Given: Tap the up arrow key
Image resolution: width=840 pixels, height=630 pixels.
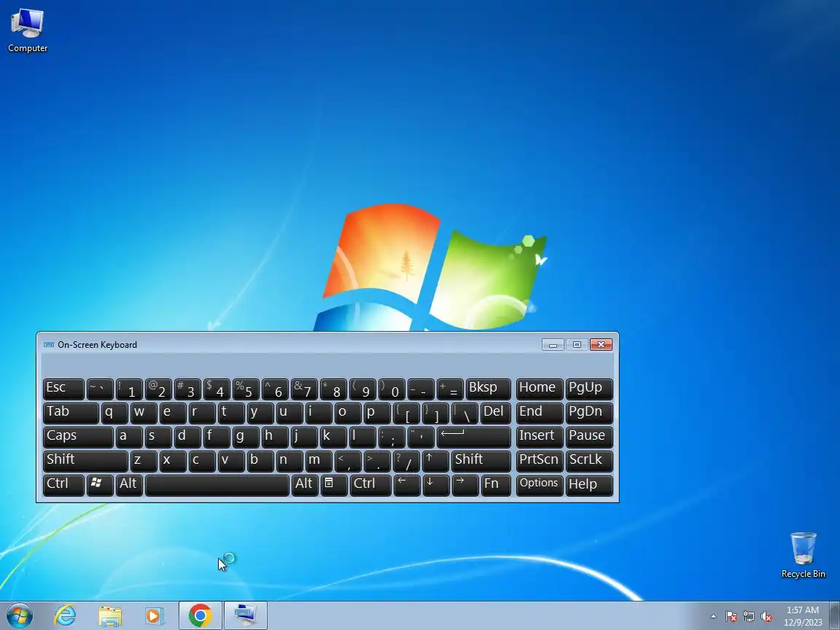Looking at the screenshot, I should pyautogui.click(x=435, y=462).
